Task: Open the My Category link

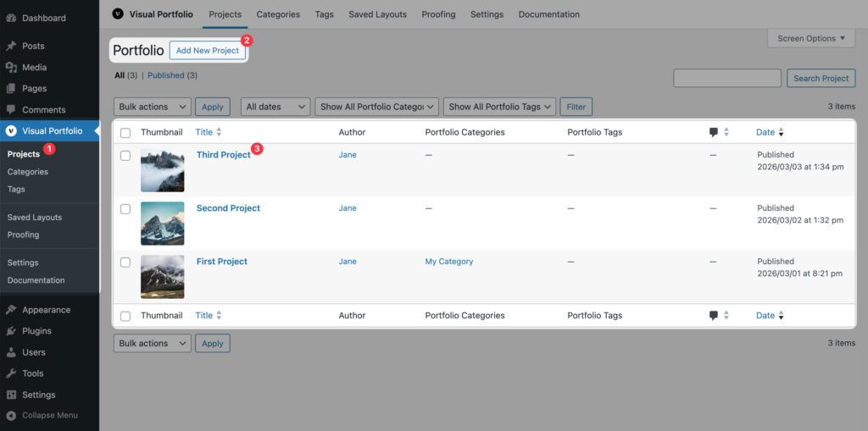Action: tap(449, 262)
